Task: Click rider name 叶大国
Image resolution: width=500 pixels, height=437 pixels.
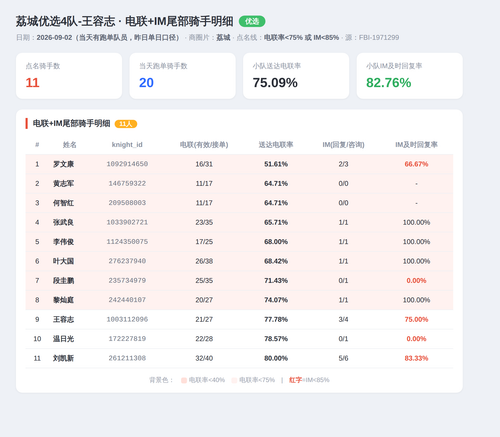Action: tap(63, 261)
